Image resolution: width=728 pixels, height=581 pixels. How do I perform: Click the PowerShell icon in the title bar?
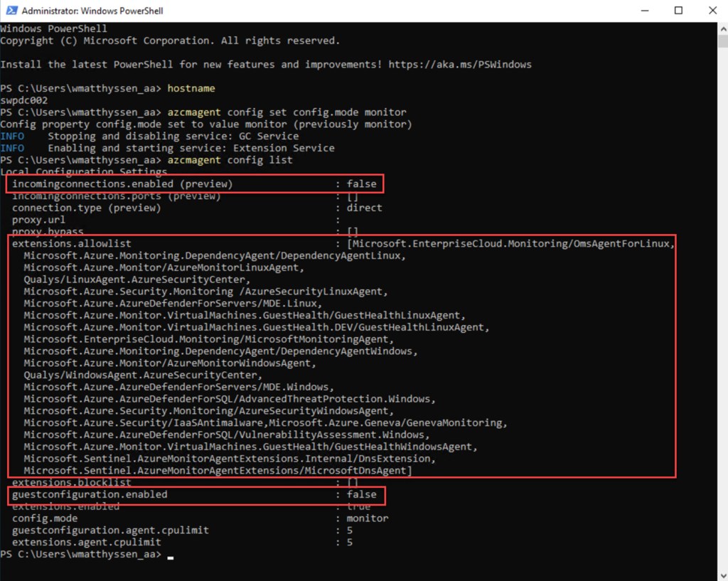tap(11, 11)
